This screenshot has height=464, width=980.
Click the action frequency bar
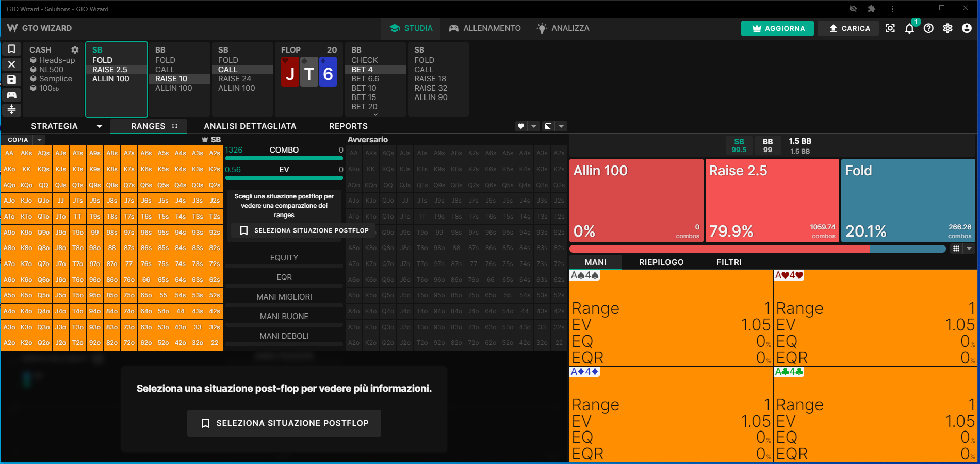click(757, 248)
